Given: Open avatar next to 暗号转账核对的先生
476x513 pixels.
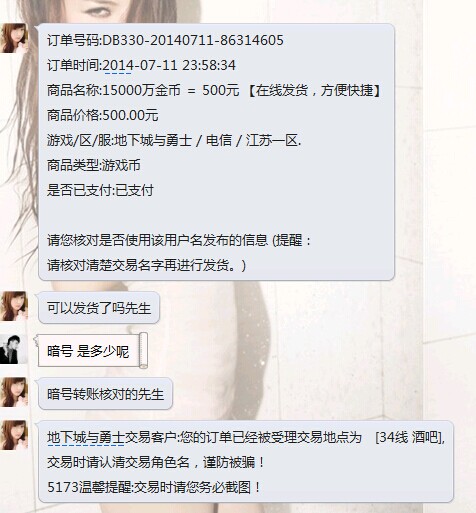Looking at the screenshot, I should tap(14, 392).
